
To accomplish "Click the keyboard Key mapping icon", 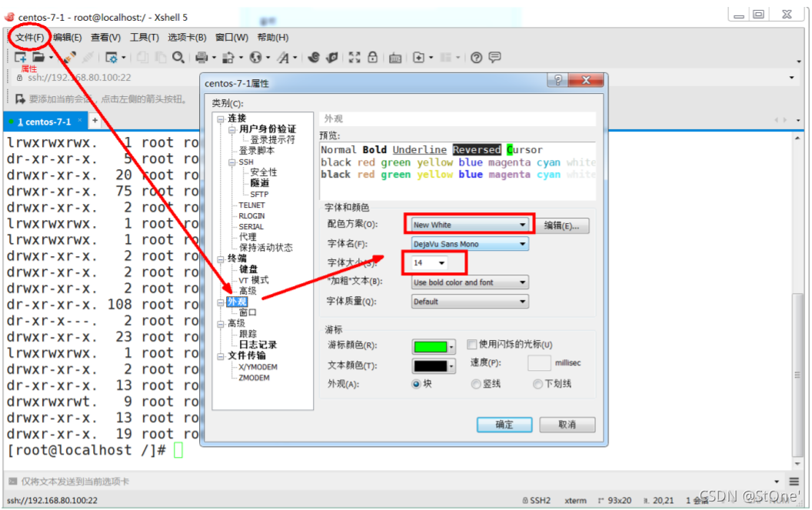I will 395,58.
